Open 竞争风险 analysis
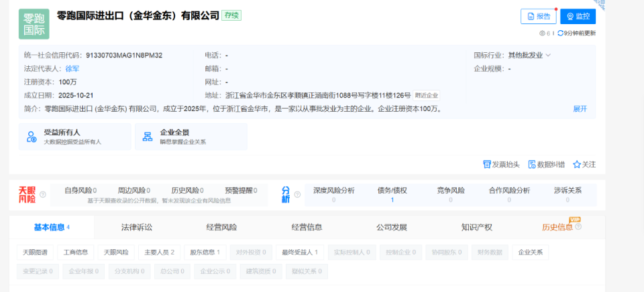The image size is (644, 292). pos(451,195)
